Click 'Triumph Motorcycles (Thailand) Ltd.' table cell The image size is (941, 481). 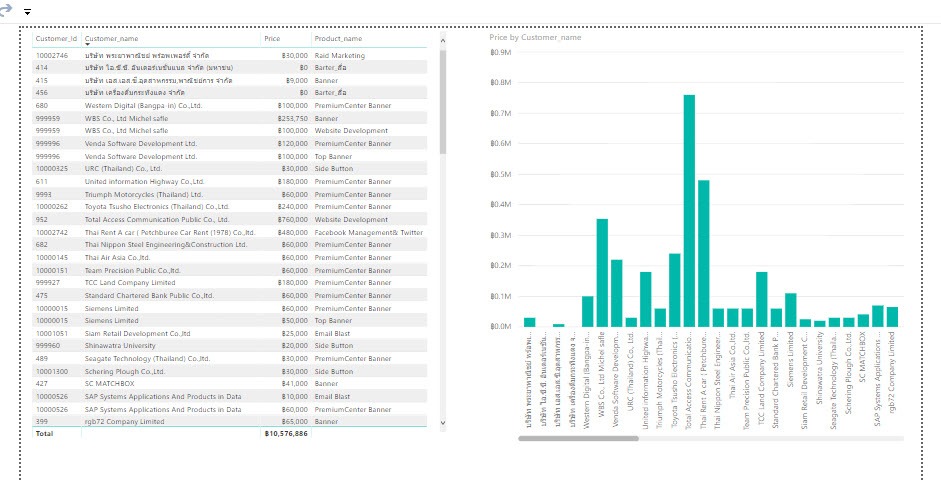(143, 195)
